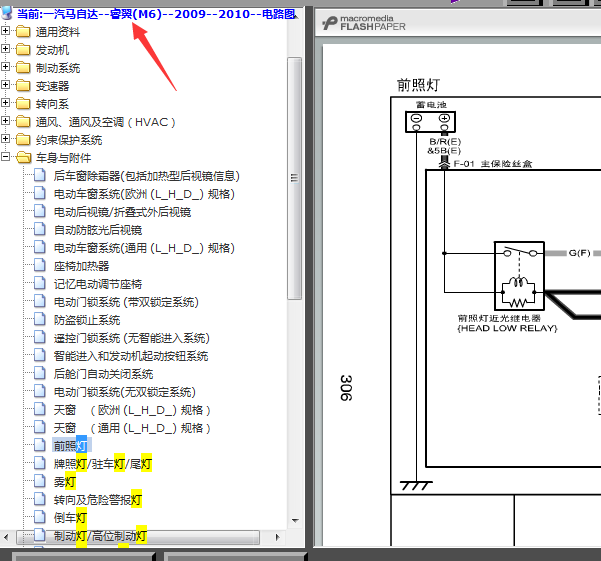Expand the 发动机 folder node
This screenshot has height=561, width=601.
5,48
